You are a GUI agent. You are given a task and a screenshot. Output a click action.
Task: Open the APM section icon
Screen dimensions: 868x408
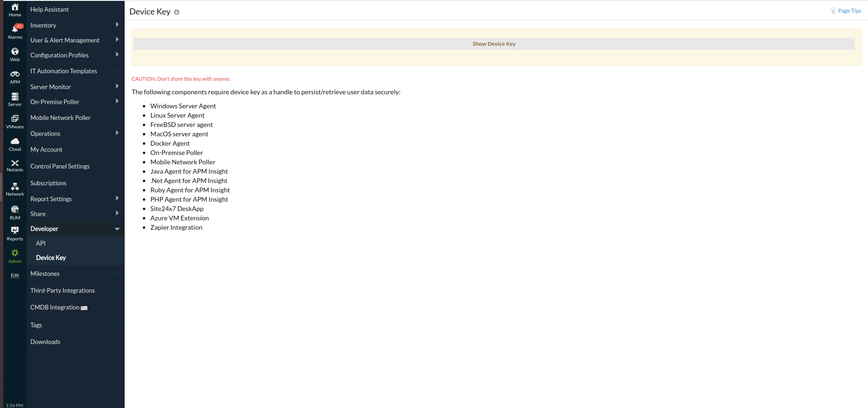click(x=15, y=76)
